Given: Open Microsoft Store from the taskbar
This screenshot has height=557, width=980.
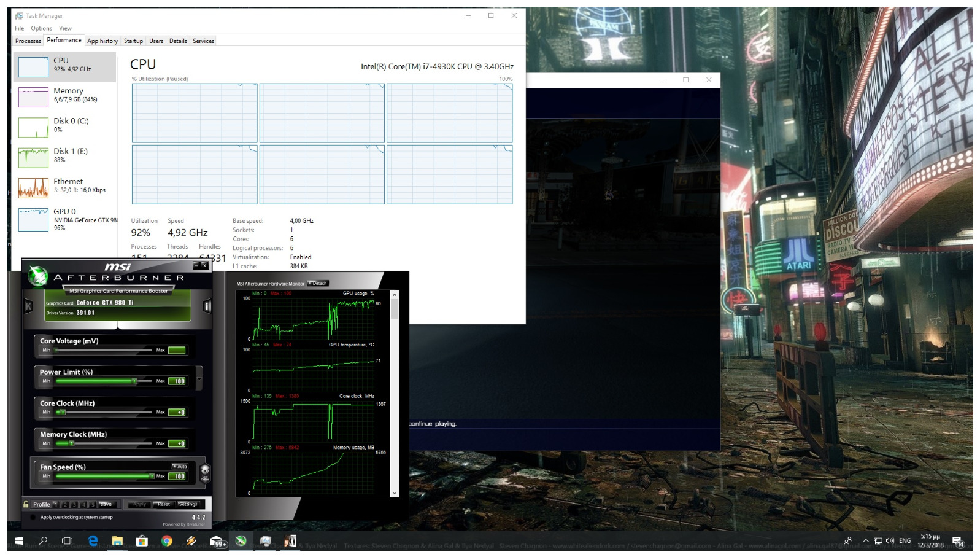Looking at the screenshot, I should [142, 540].
